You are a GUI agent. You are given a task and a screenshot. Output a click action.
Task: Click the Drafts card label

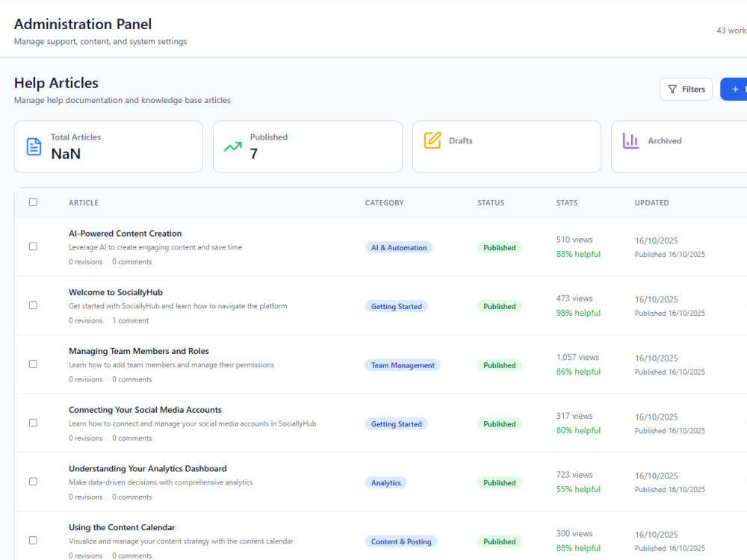[x=461, y=140]
